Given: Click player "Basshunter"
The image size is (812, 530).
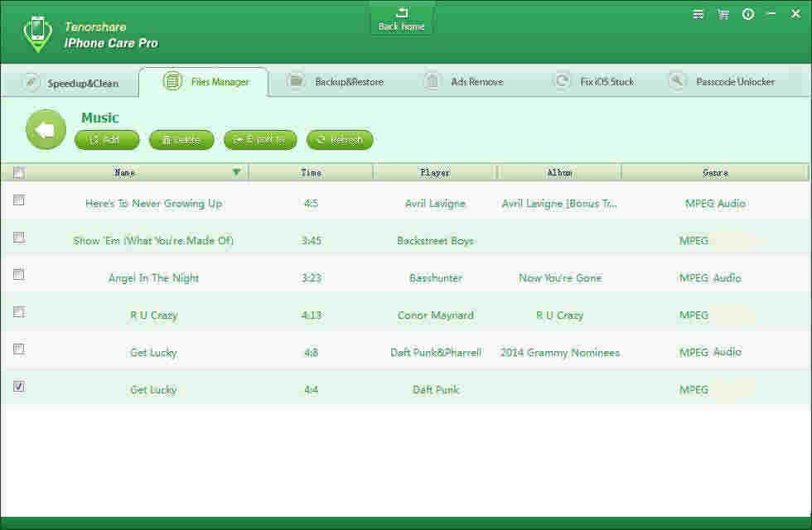Looking at the screenshot, I should tap(436, 278).
